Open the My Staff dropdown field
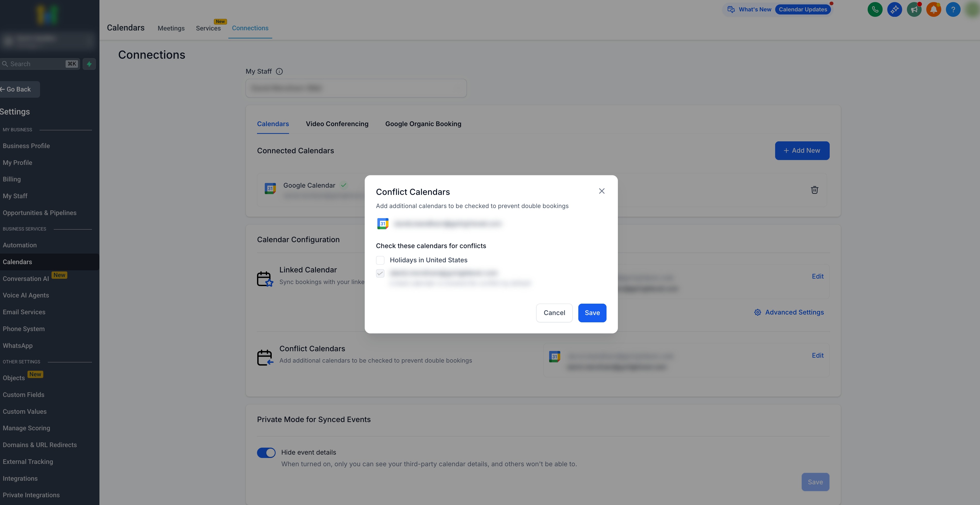This screenshot has height=505, width=980. (x=356, y=88)
